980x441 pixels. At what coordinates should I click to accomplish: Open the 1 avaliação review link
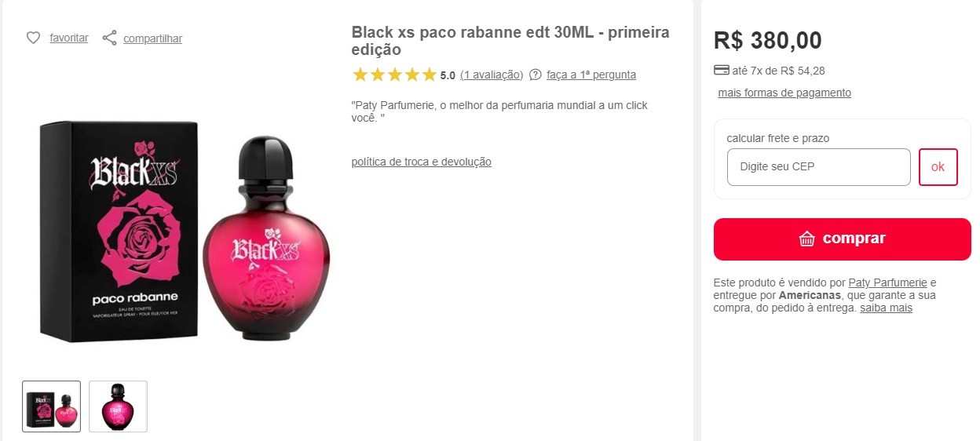[x=492, y=75]
